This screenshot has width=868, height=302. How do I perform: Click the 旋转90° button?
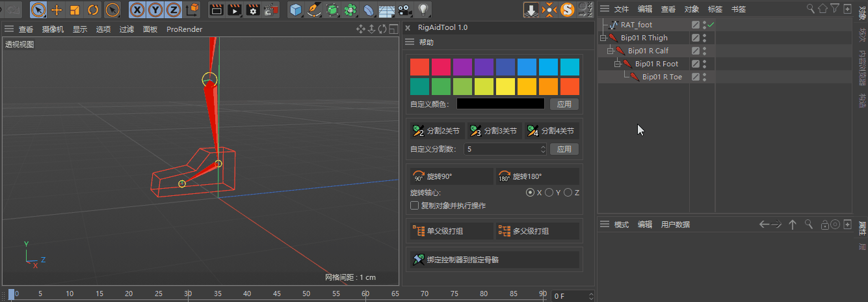[x=452, y=176]
